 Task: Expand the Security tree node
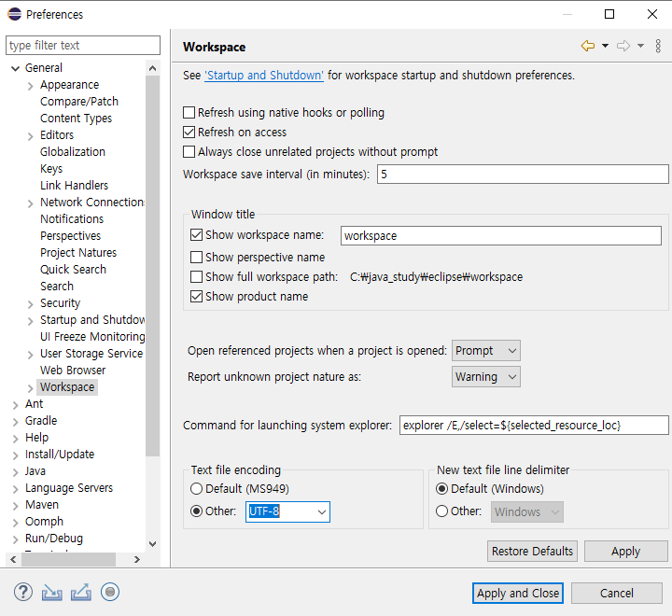[x=31, y=304]
